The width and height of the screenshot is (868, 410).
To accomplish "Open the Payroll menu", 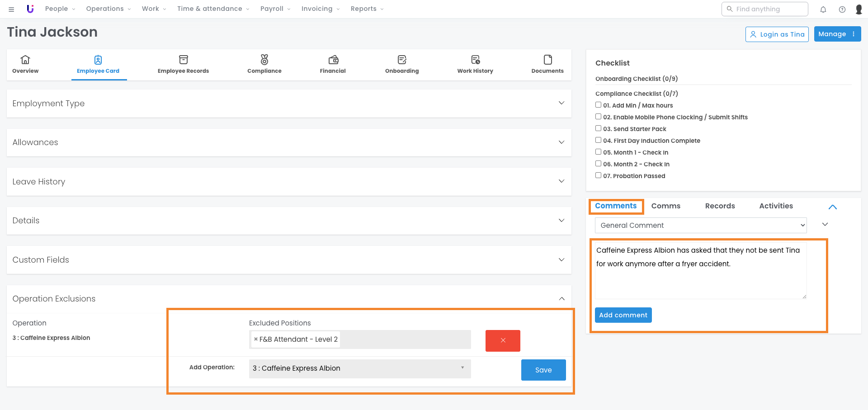I will (x=275, y=9).
